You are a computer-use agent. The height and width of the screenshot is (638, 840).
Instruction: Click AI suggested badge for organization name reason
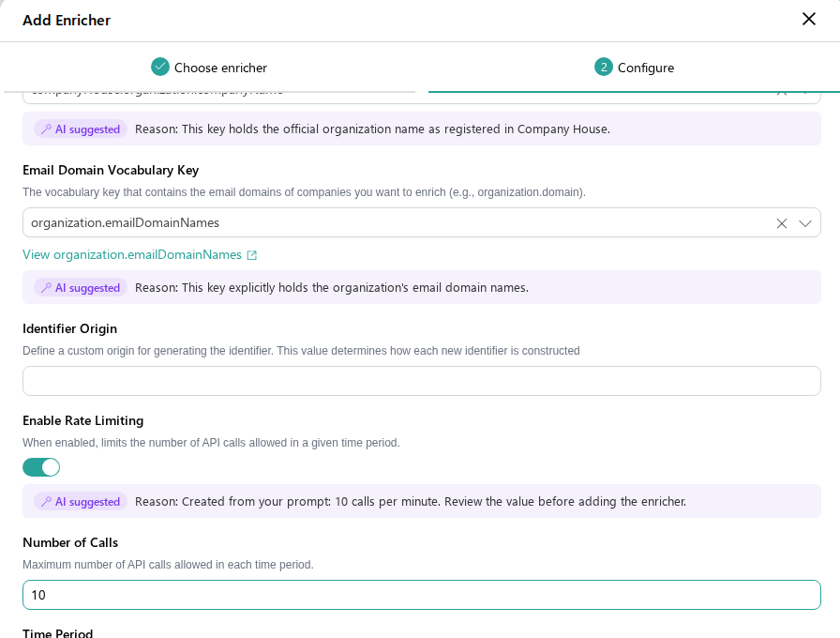coord(81,129)
